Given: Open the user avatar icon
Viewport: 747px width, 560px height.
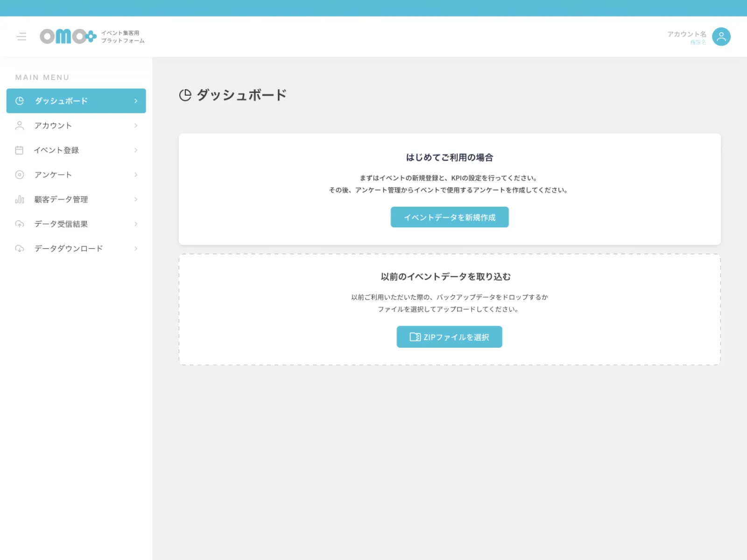Looking at the screenshot, I should point(721,36).
